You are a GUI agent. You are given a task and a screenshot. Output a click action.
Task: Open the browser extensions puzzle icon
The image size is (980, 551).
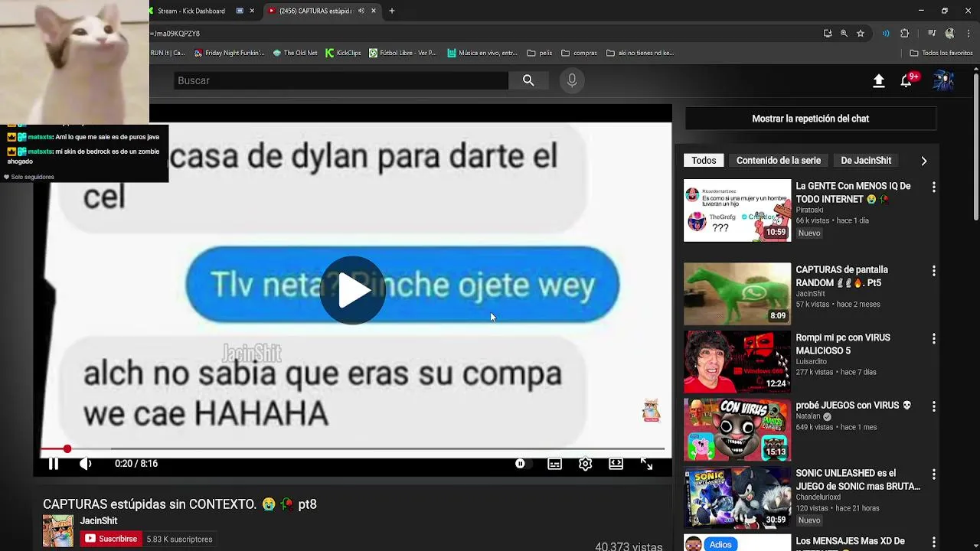tap(905, 34)
